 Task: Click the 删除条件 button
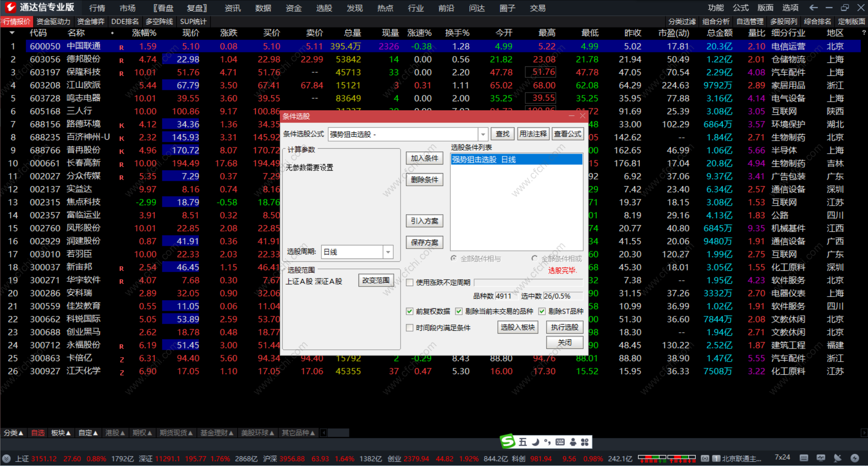(x=425, y=180)
